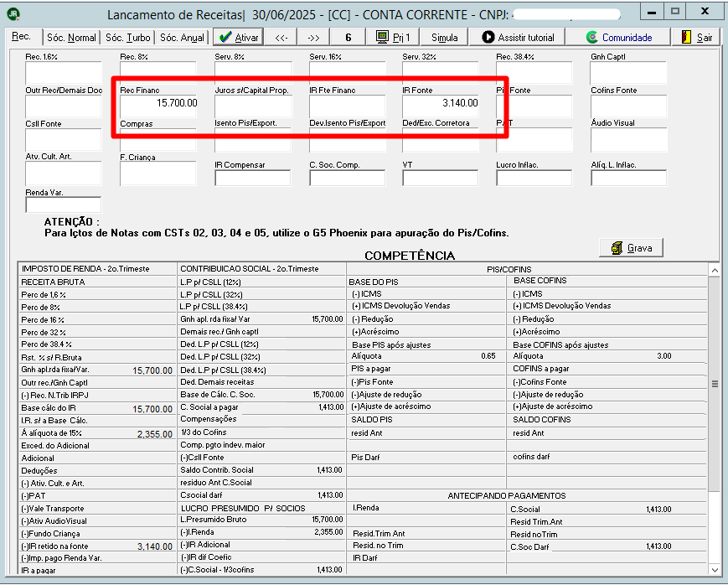Click the green checkmark Ativar icon
728x585 pixels.
[x=225, y=37]
